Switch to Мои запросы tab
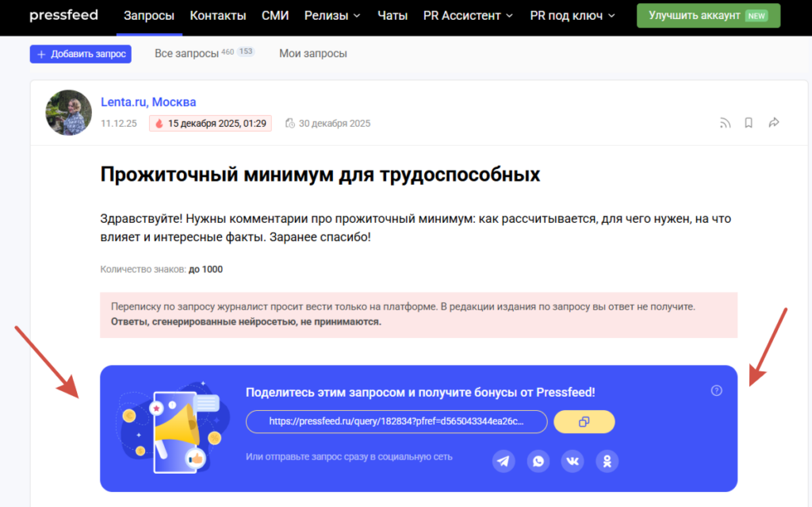This screenshot has width=812, height=507. 312,53
